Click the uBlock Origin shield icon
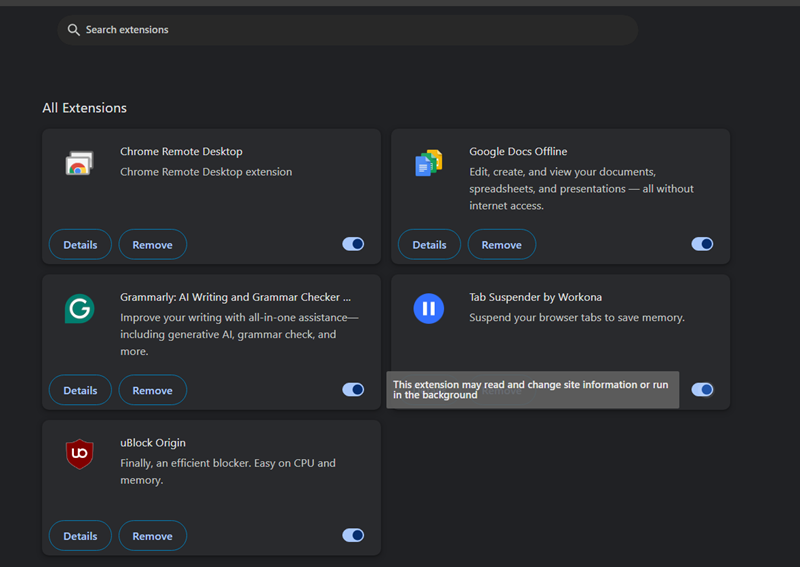Screen dimensions: 800x567 click(x=80, y=454)
